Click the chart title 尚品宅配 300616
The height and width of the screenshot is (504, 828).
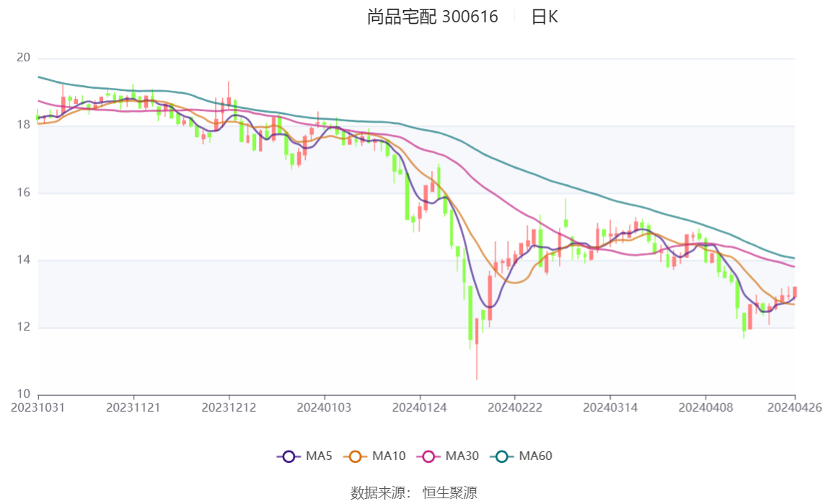[x=432, y=17]
